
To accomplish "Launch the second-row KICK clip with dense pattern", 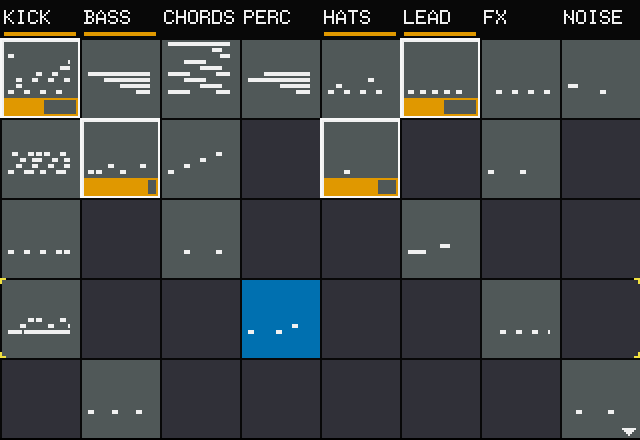I will 41,158.
